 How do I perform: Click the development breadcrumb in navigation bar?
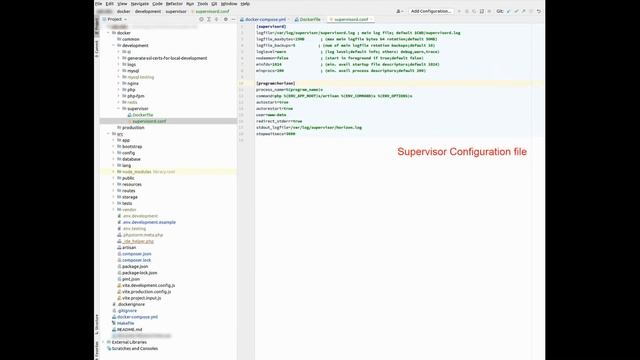(x=148, y=11)
